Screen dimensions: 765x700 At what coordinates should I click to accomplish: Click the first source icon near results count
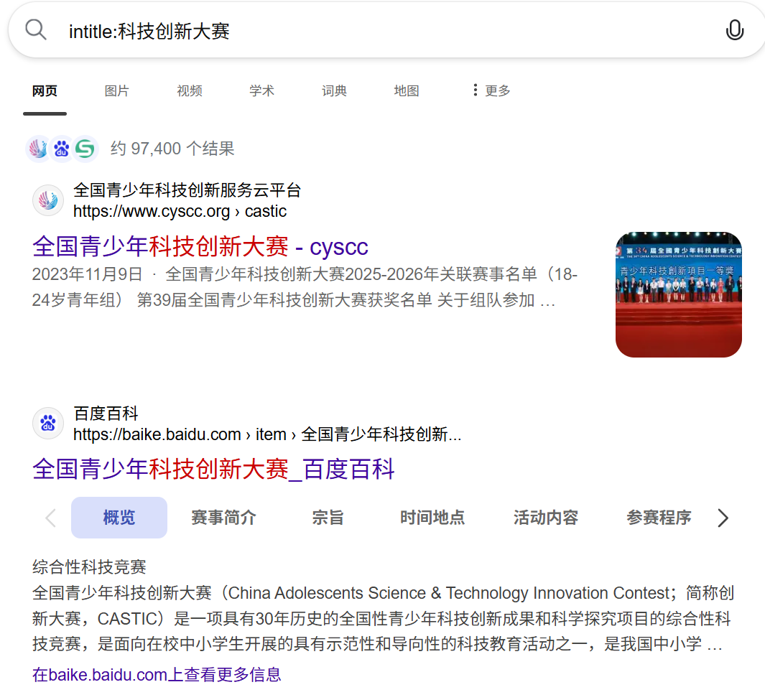37,149
